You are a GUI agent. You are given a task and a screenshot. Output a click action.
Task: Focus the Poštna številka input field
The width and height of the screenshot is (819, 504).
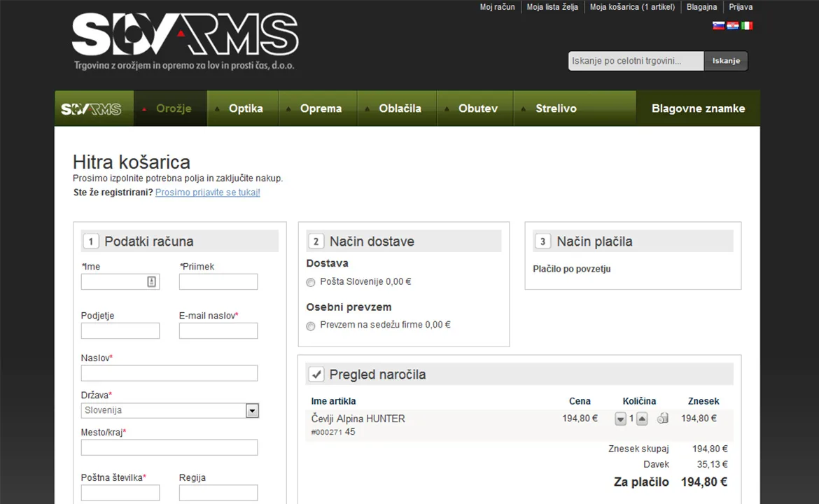[x=120, y=493]
